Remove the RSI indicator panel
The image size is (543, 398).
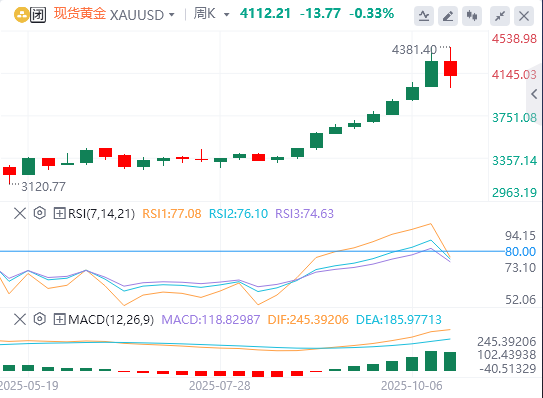point(20,213)
